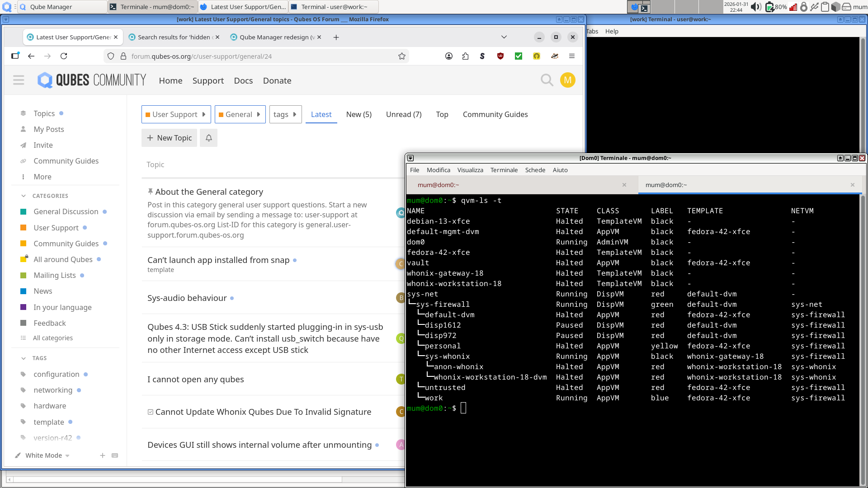The width and height of the screenshot is (868, 488).
Task: Click the New Topic button
Action: click(x=169, y=138)
